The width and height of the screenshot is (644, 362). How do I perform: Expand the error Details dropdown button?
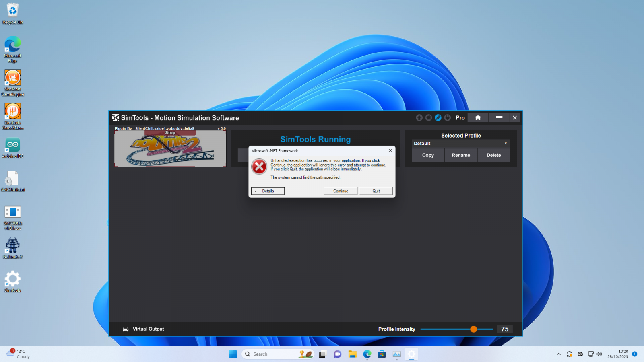pyautogui.click(x=268, y=191)
